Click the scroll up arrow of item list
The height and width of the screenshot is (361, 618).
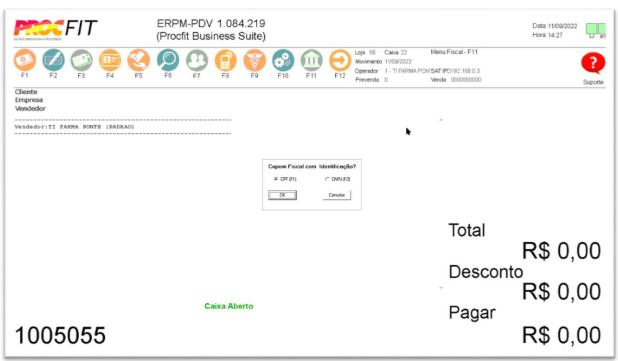[441, 120]
